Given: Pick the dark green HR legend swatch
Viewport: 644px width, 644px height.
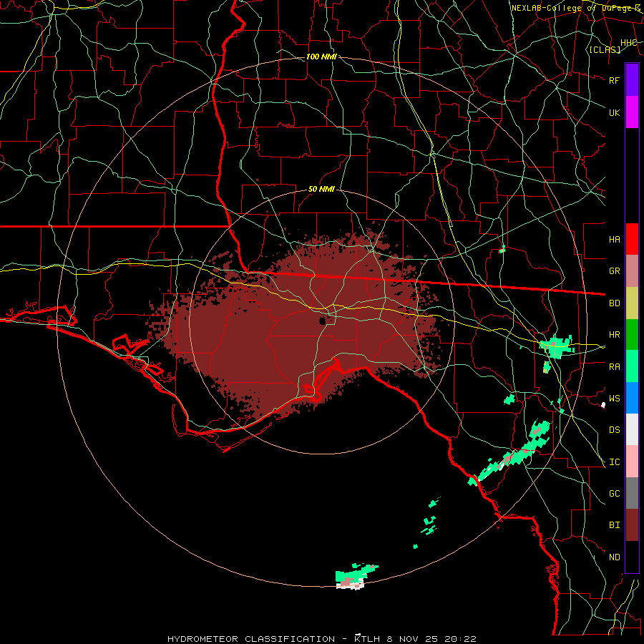Looking at the screenshot, I should point(632,335).
